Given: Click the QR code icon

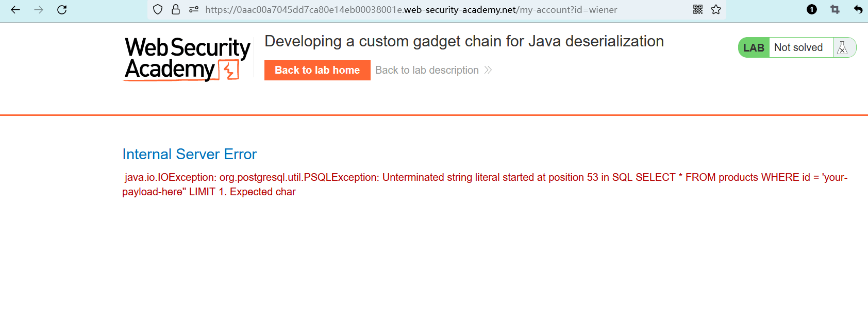Looking at the screenshot, I should click(x=698, y=10).
